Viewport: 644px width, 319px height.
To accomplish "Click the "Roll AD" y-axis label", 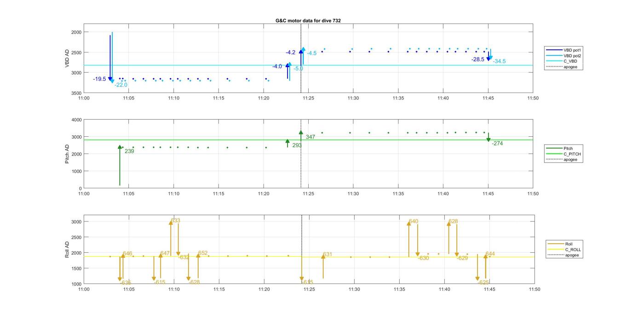I will click(67, 249).
